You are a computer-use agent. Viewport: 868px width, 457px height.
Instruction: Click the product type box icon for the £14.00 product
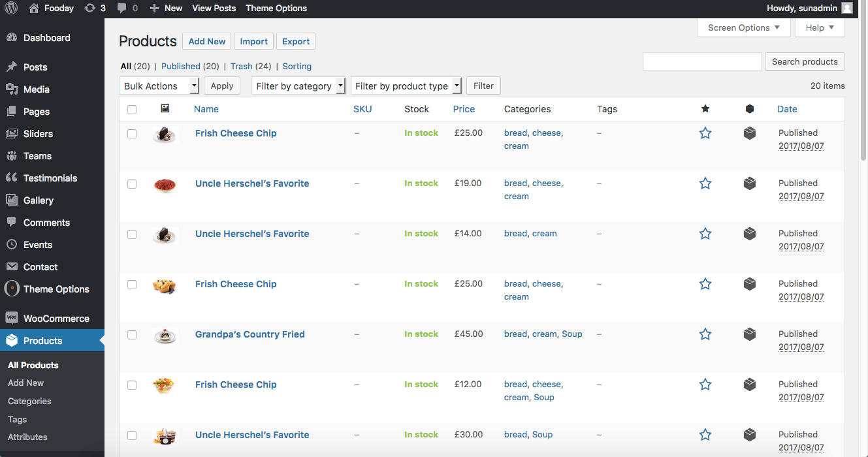tap(750, 234)
